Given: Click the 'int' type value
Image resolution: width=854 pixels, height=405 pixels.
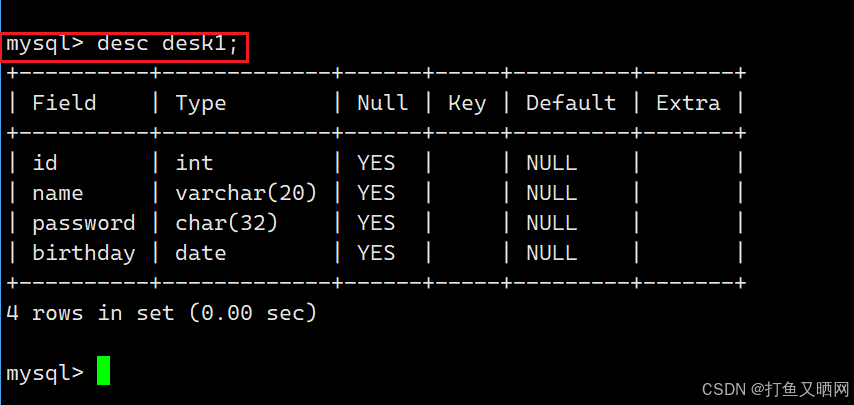Looking at the screenshot, I should click(194, 163).
